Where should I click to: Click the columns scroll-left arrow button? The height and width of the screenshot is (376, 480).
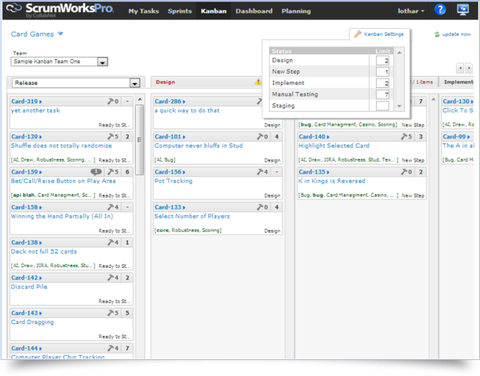460,68
